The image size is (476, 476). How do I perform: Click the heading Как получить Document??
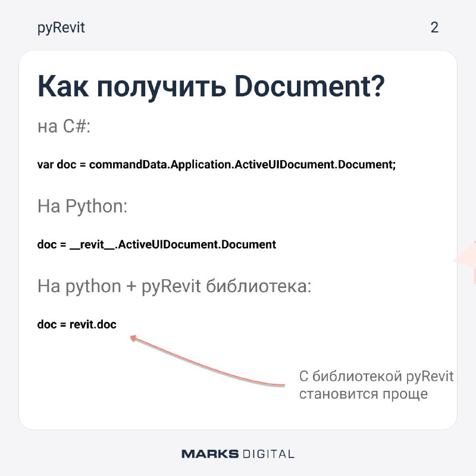coord(211,87)
